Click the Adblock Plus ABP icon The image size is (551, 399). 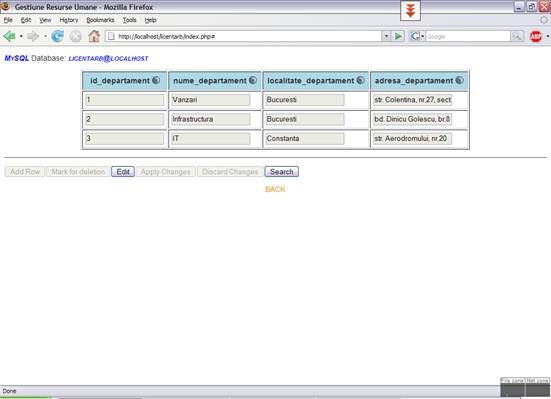(x=536, y=36)
